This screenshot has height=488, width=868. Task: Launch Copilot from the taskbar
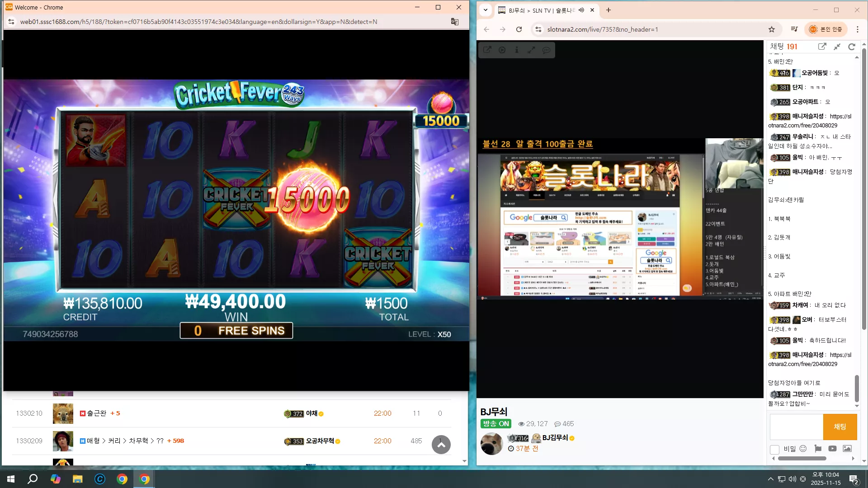56,479
